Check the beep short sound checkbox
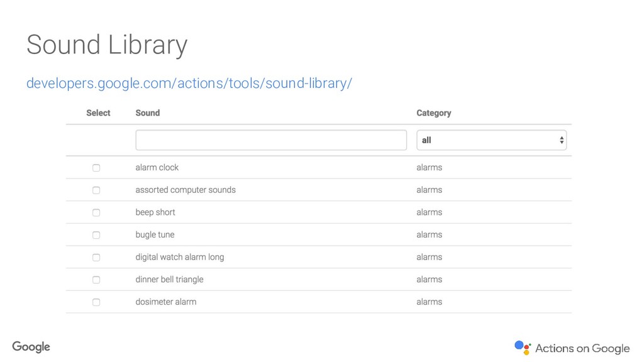644x362 pixels. point(96,212)
